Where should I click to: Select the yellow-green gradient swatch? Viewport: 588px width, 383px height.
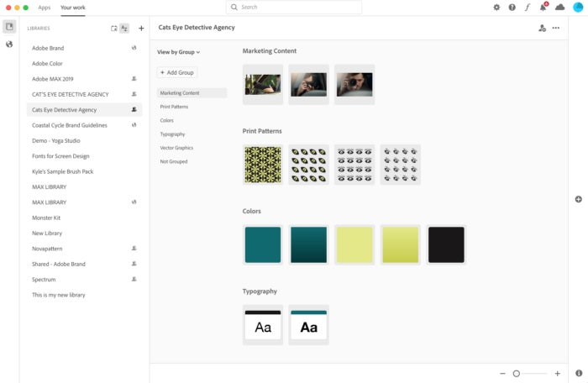coord(400,244)
